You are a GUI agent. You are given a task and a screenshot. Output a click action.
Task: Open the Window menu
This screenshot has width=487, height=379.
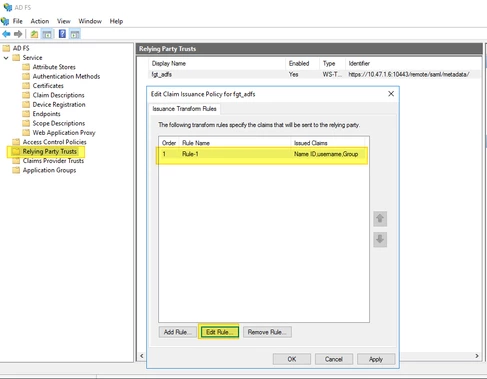[90, 21]
